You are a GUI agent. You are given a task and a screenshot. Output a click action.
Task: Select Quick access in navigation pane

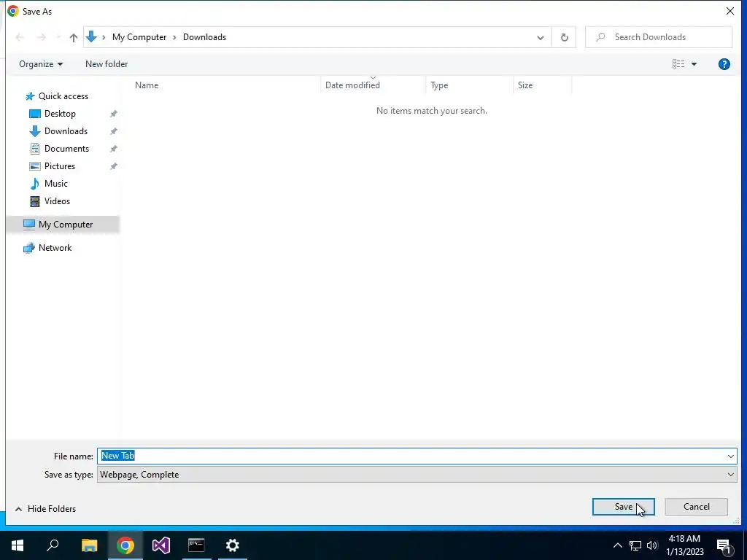tap(63, 96)
